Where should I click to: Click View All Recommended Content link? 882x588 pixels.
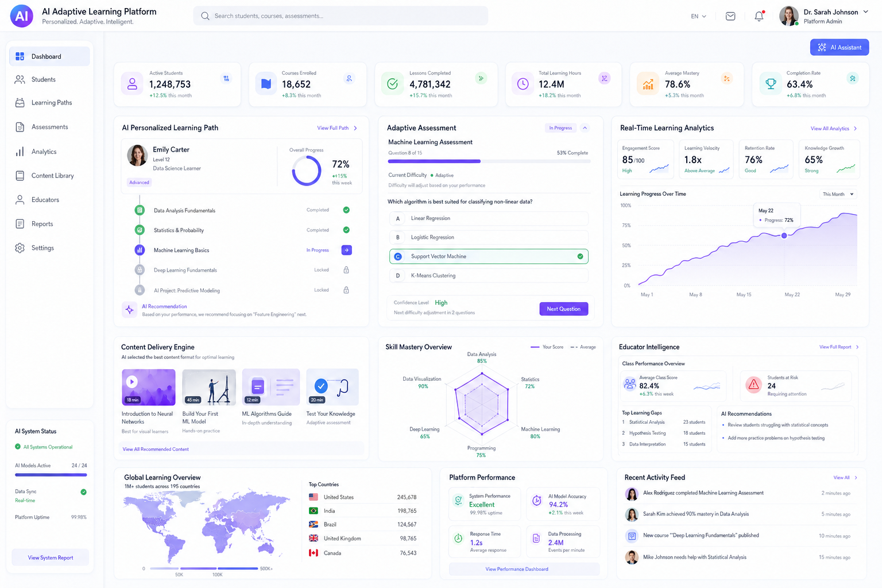coord(156,449)
